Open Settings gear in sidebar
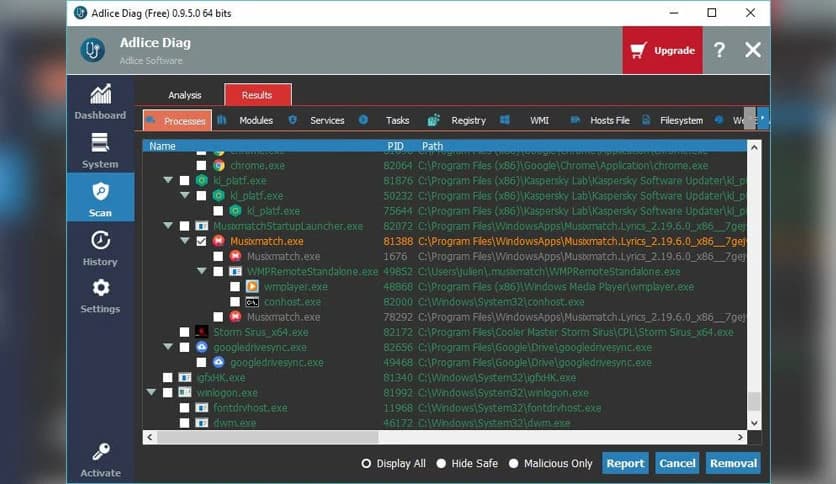This screenshot has width=836, height=484. [x=100, y=293]
